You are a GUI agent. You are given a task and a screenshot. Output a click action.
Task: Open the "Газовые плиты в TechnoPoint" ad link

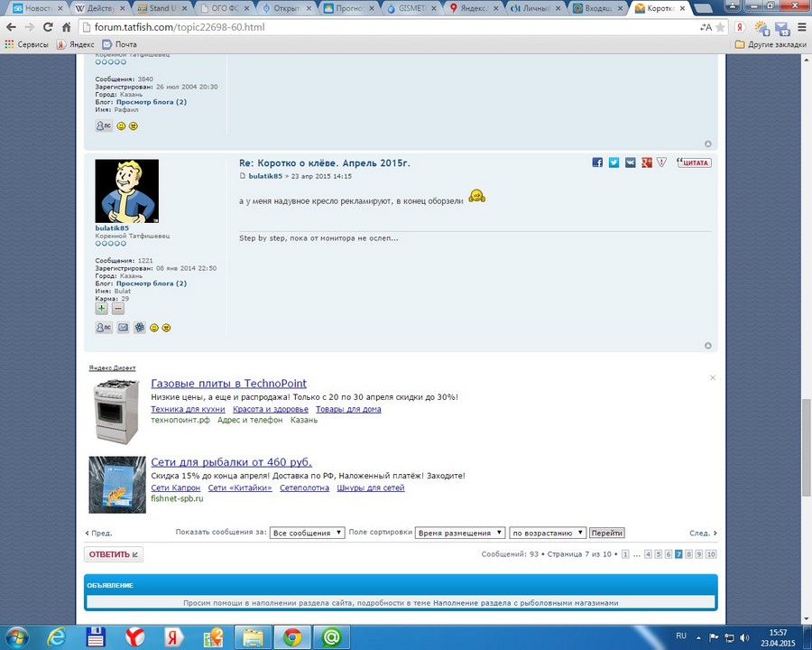(x=228, y=384)
